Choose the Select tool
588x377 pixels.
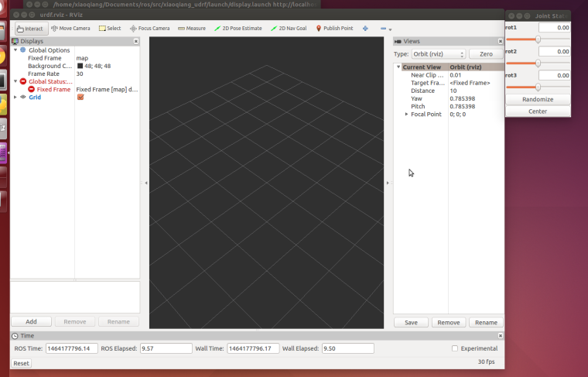point(110,29)
